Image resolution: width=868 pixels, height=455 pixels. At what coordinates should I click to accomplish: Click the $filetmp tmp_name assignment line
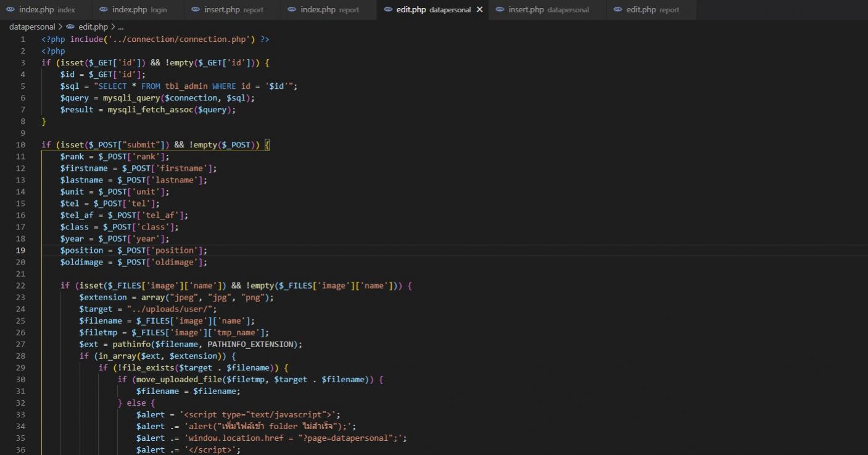coord(174,332)
